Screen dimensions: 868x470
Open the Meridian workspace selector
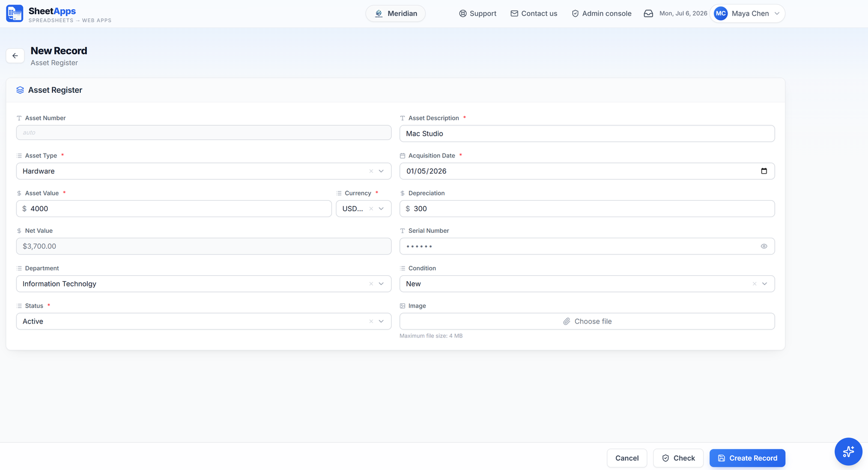click(x=395, y=14)
